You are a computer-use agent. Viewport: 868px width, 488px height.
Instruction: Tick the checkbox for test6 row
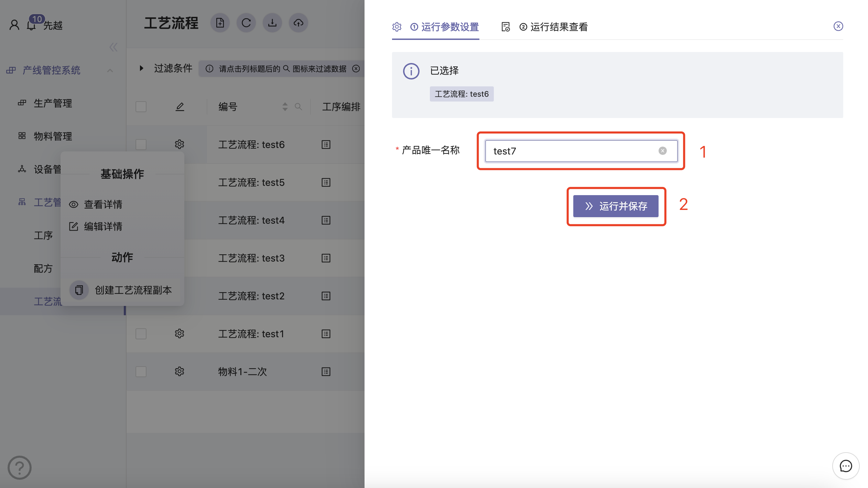point(141,145)
